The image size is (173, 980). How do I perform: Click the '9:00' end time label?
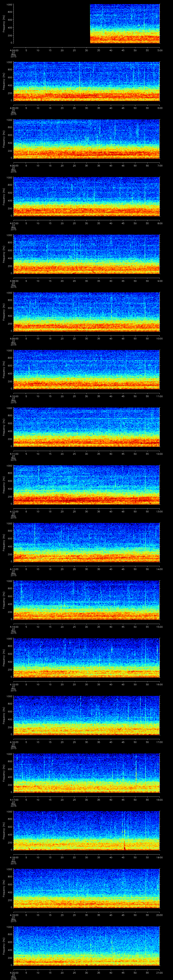pyautogui.click(x=160, y=281)
